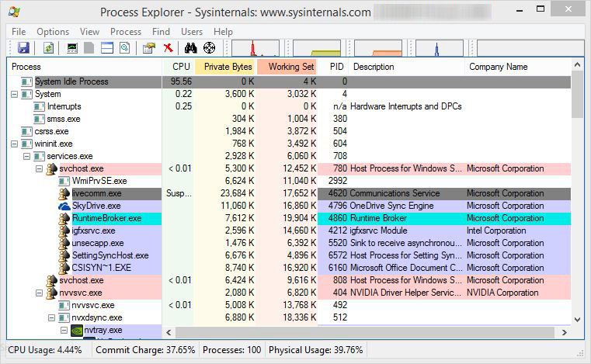The image size is (591, 364).
Task: Click the WmiPrvSE.exe process icon
Action: click(64, 182)
